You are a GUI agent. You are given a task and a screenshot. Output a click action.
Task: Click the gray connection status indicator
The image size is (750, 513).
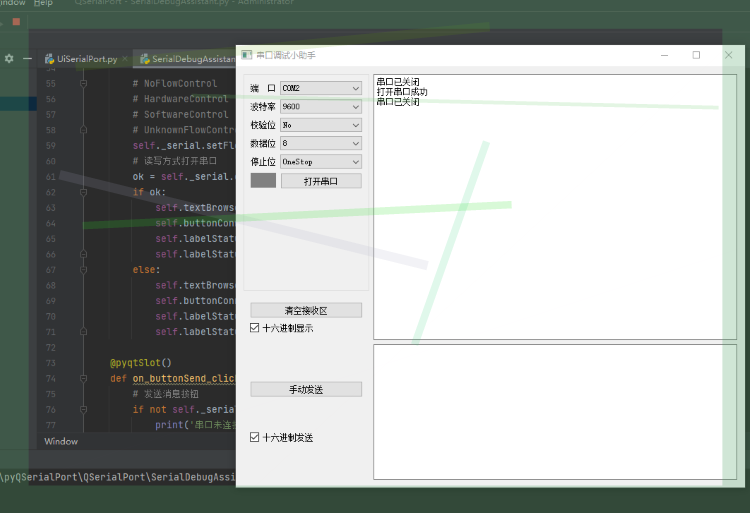(x=263, y=180)
